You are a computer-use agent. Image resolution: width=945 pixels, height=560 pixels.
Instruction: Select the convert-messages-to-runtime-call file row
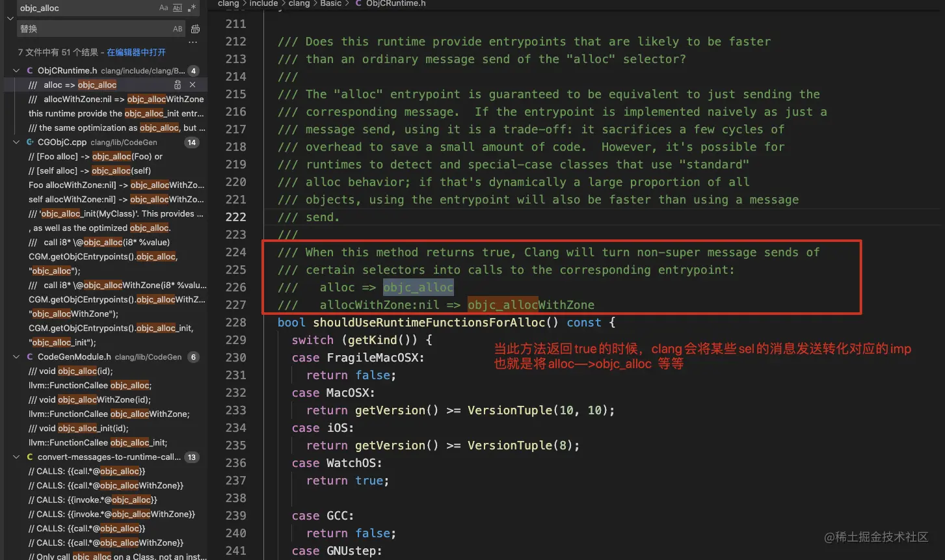pyautogui.click(x=105, y=457)
